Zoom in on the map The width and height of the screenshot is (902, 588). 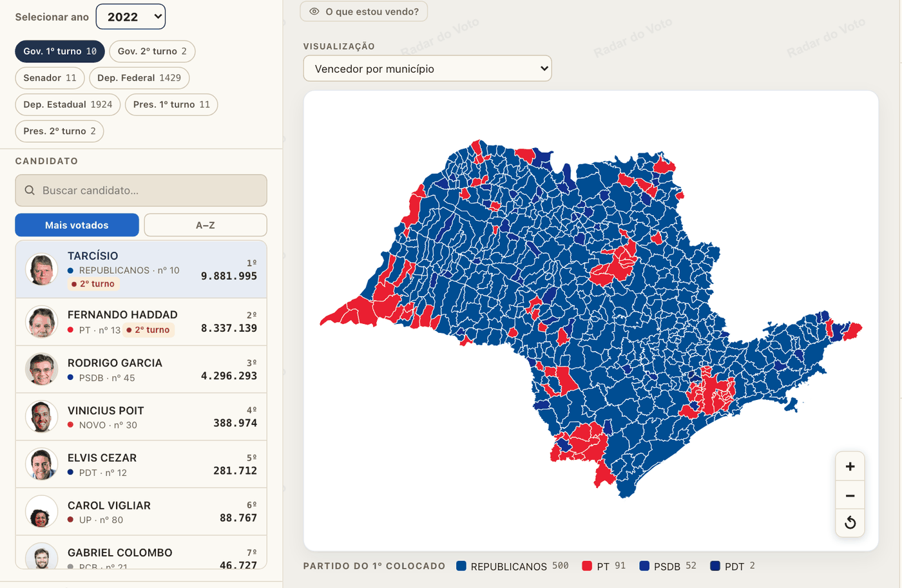pyautogui.click(x=850, y=467)
